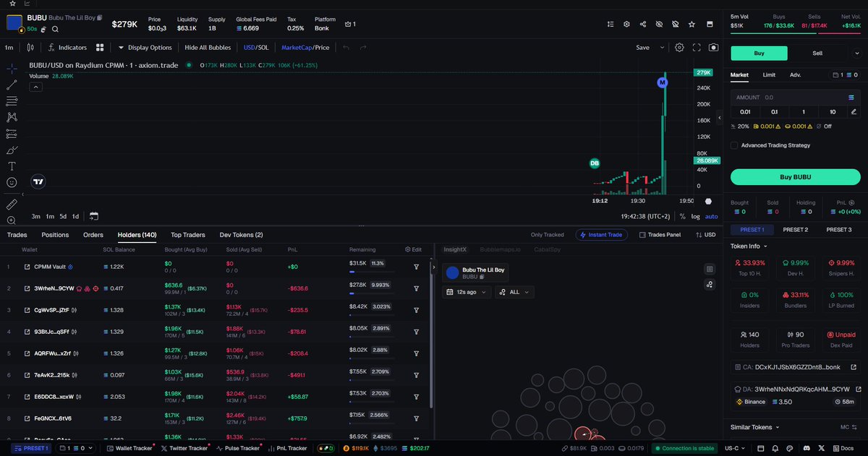Select the 0.1 quick amount button
This screenshot has width=868, height=456.
pyautogui.click(x=774, y=112)
